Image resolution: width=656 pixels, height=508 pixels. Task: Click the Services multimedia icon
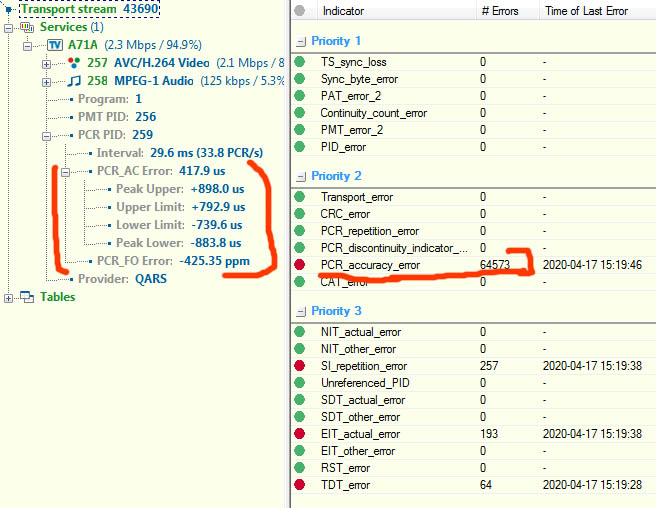coord(27,28)
